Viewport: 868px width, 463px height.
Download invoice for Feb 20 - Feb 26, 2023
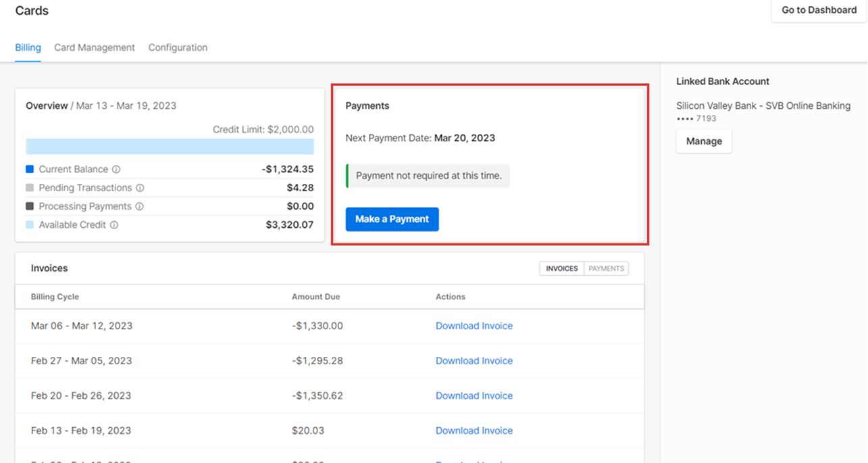coord(474,396)
